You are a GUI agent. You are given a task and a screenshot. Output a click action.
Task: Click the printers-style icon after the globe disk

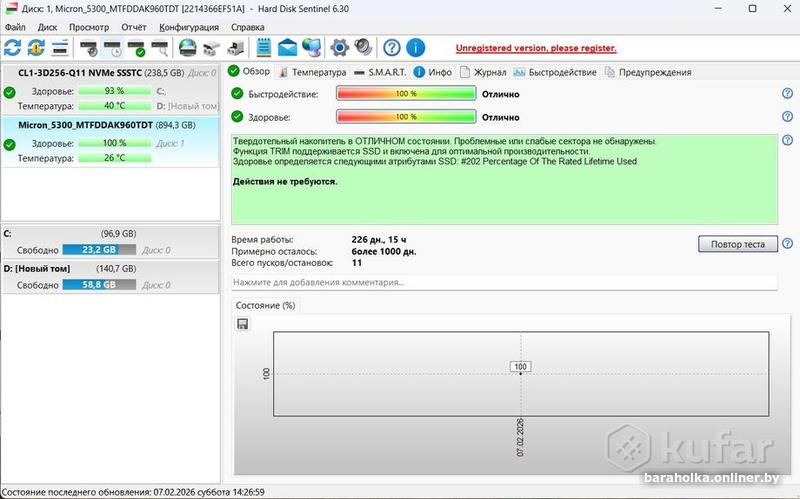[211, 48]
